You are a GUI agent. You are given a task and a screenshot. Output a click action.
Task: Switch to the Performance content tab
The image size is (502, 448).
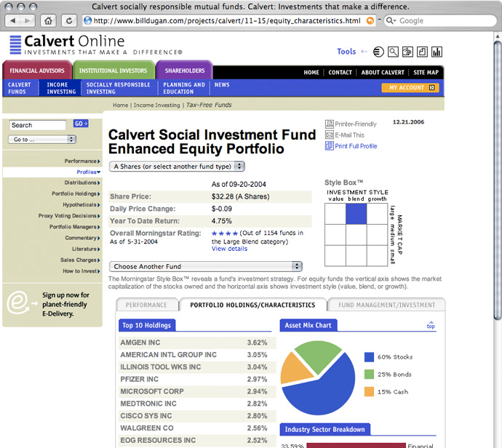[x=146, y=305]
